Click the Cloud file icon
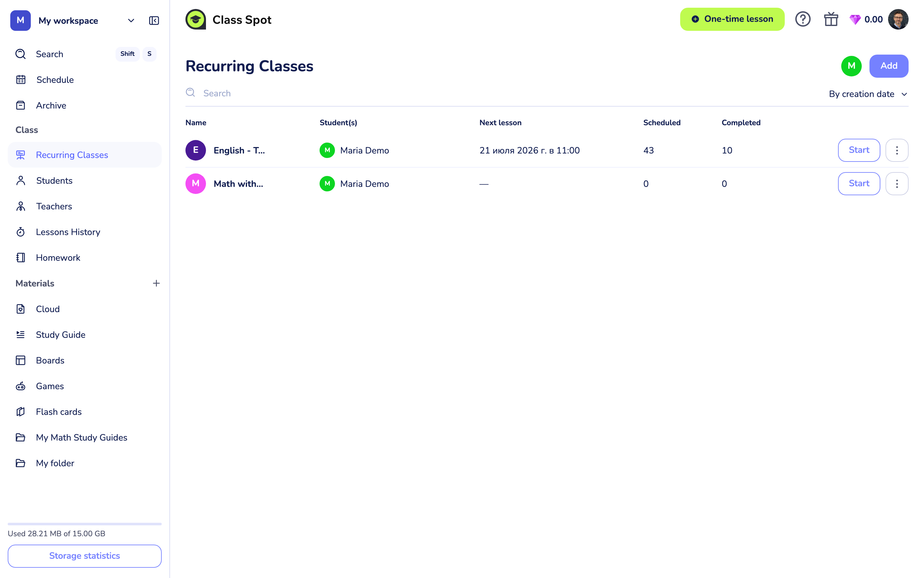The image size is (924, 578). (x=21, y=309)
